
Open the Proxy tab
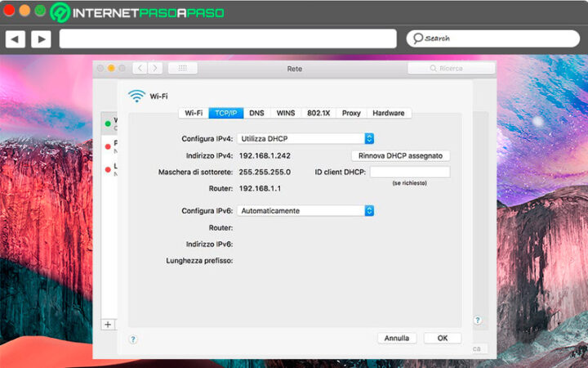pyautogui.click(x=351, y=113)
